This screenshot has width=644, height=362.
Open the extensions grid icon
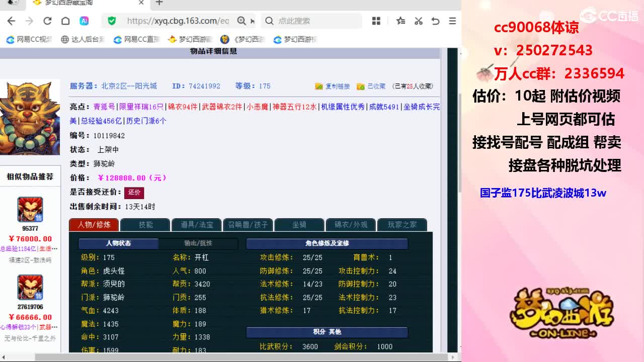[x=376, y=21]
